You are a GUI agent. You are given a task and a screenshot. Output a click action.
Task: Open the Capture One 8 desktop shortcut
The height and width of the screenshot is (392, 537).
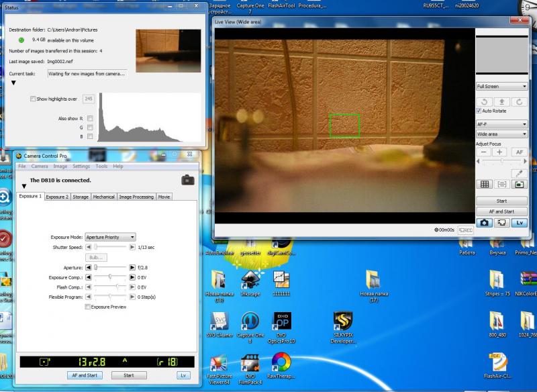(250, 328)
